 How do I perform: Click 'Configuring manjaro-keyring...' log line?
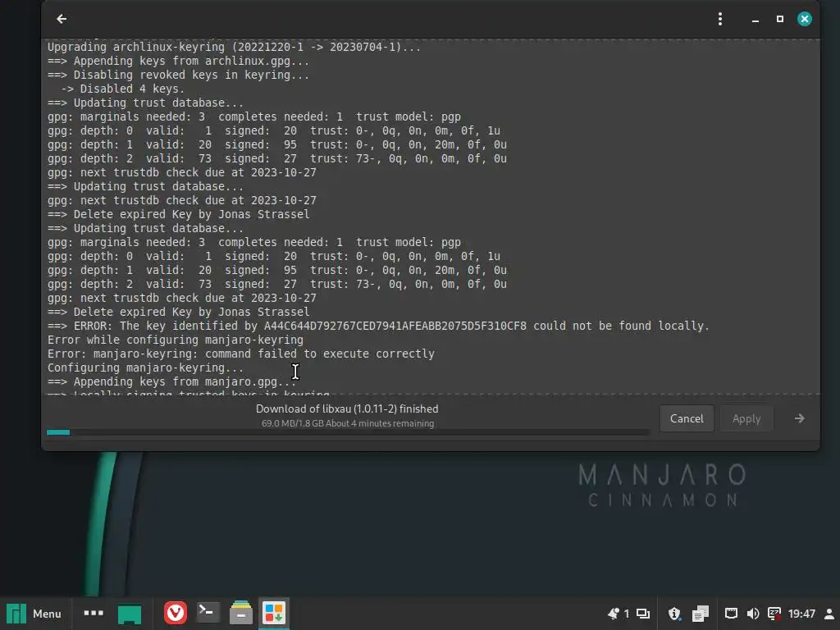click(x=145, y=368)
